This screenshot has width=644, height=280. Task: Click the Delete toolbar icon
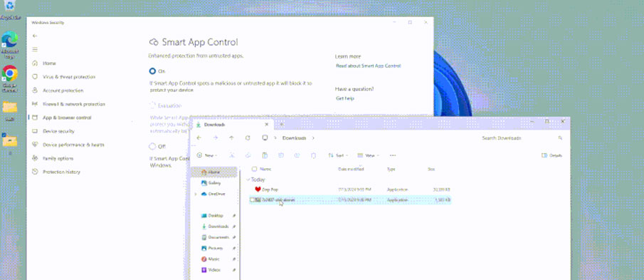coord(313,155)
